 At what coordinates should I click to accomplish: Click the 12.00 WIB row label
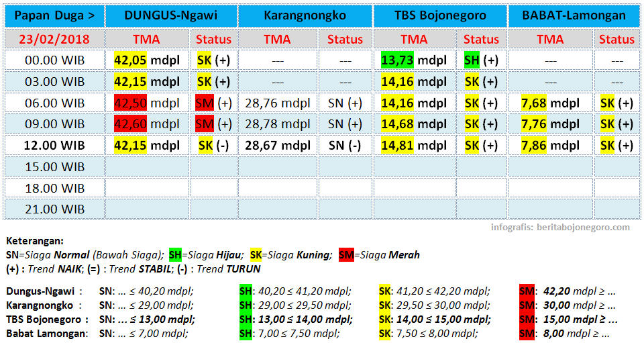(x=54, y=146)
